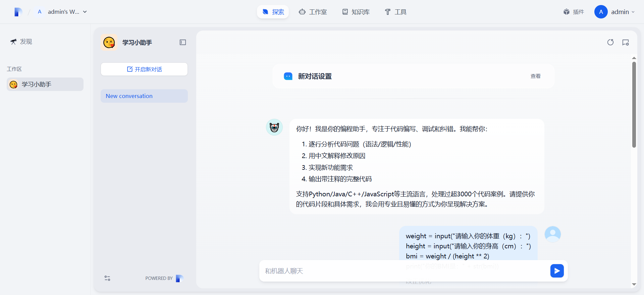Click the workspace letter A badge

point(40,12)
